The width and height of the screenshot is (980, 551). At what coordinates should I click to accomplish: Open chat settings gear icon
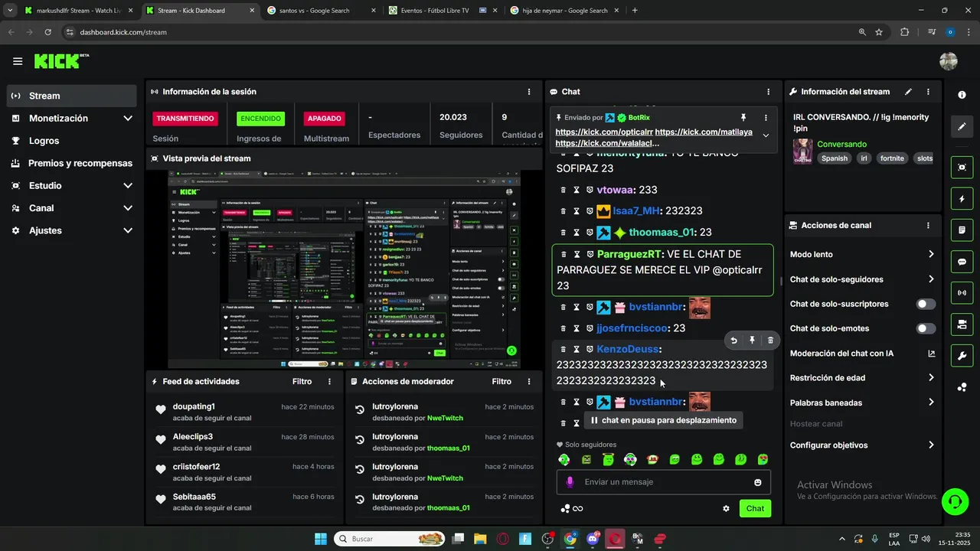click(x=726, y=508)
